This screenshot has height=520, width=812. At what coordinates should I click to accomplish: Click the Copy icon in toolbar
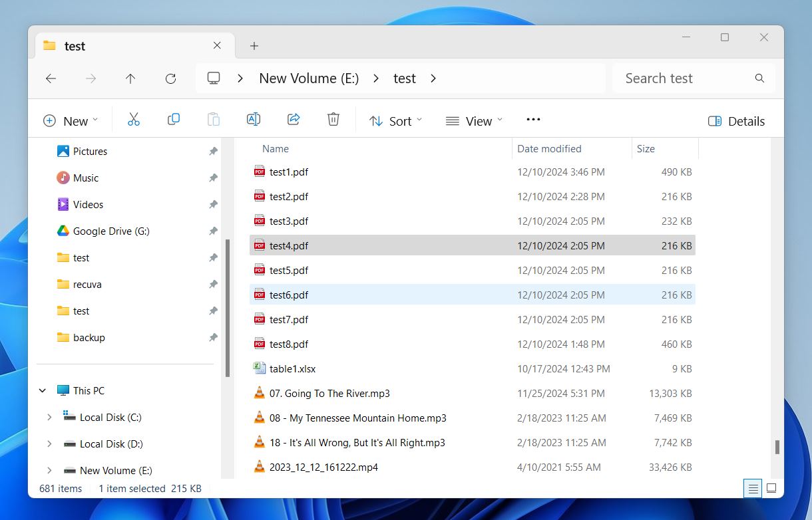(174, 120)
